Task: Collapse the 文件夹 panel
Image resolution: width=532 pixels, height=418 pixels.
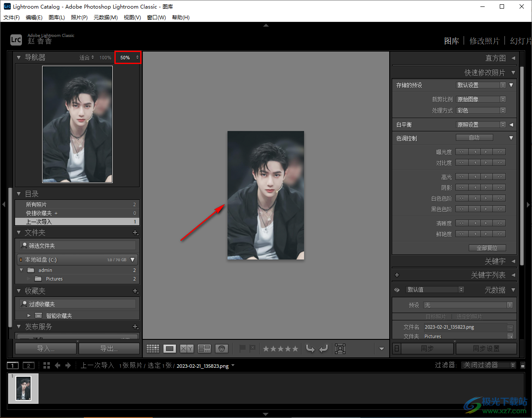Action: point(18,232)
